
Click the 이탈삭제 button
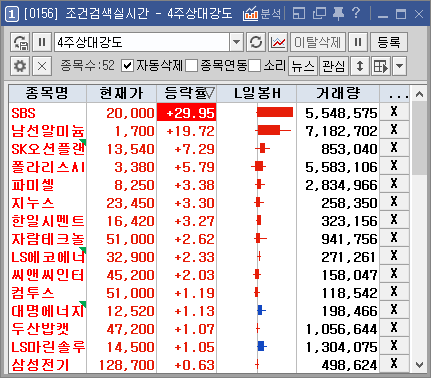click(318, 42)
